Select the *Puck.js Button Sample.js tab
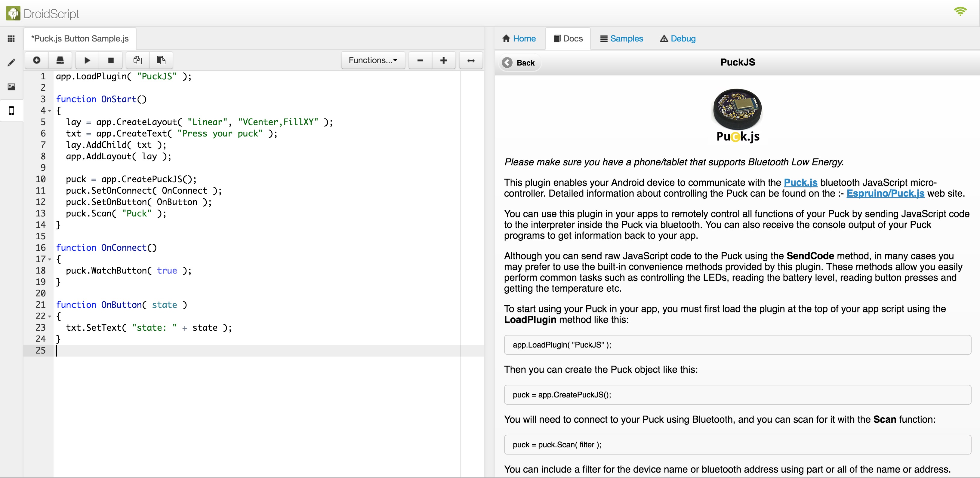Screen dimensions: 980x478 80,38
